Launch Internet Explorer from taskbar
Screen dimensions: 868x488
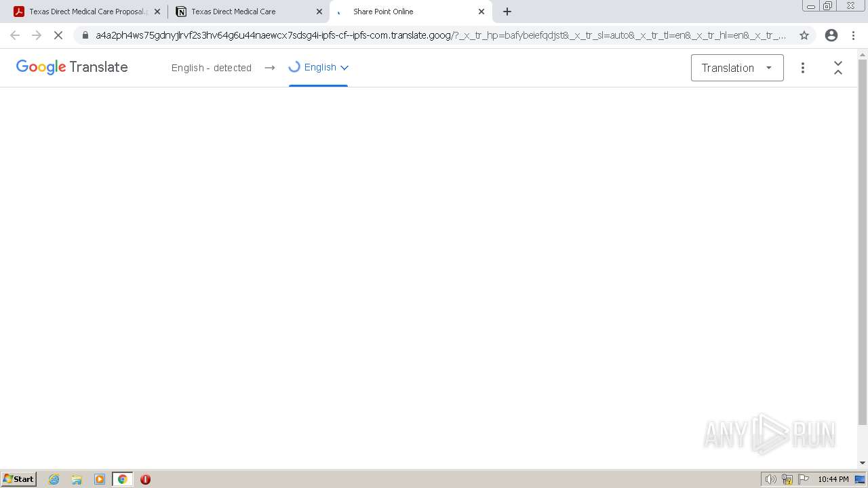click(54, 479)
